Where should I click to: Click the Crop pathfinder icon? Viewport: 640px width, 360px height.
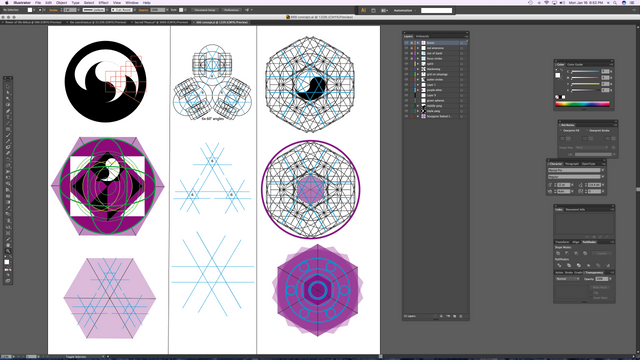588,265
